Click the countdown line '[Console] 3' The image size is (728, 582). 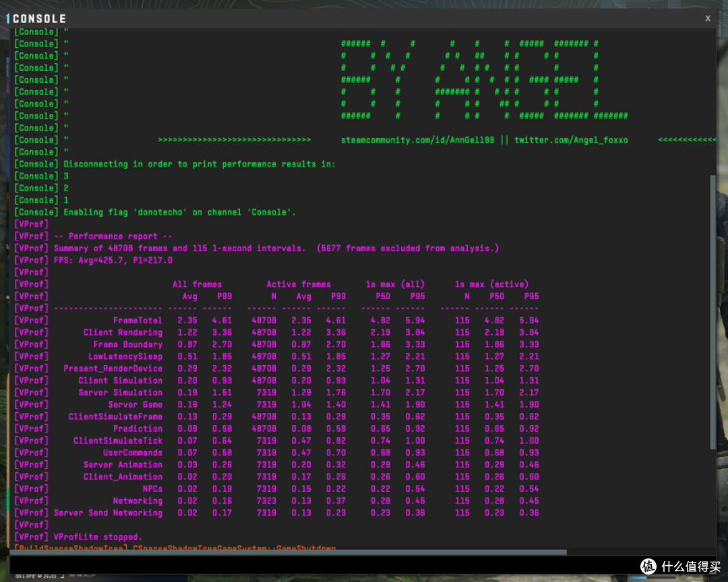(42, 176)
